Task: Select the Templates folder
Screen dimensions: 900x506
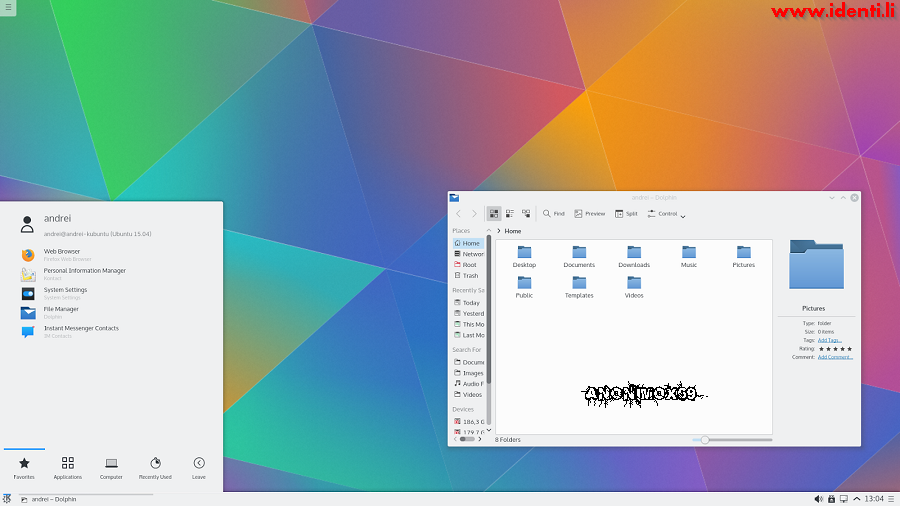Action: pyautogui.click(x=579, y=287)
